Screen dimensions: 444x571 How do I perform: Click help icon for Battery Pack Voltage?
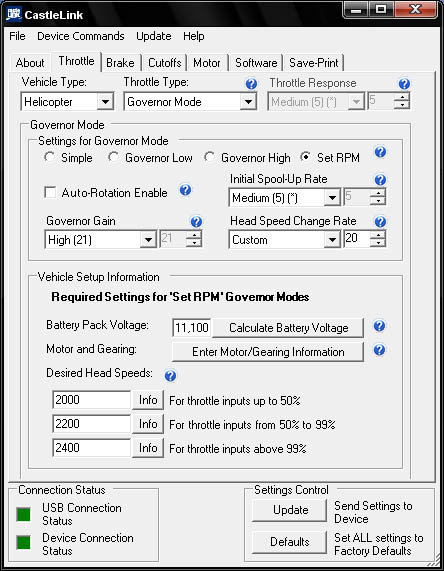coord(379,326)
